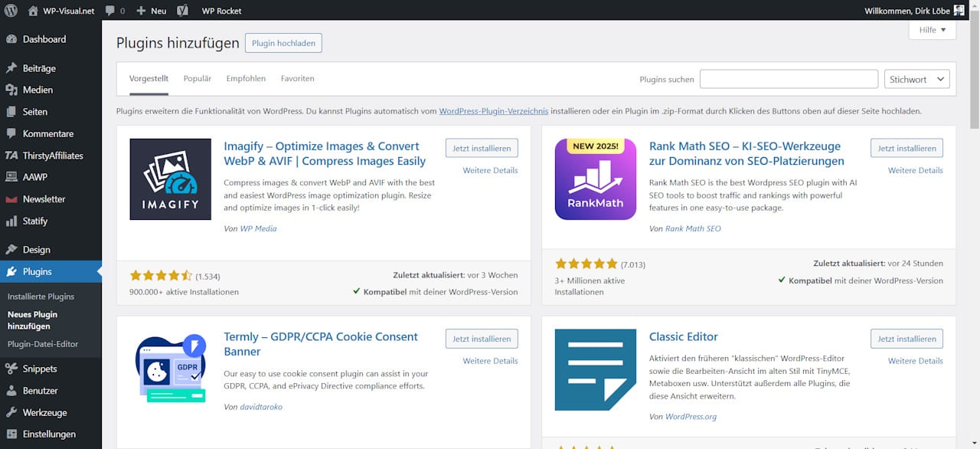Click the WP-Visual.net home icon
Image resolution: width=980 pixels, height=449 pixels.
33,11
